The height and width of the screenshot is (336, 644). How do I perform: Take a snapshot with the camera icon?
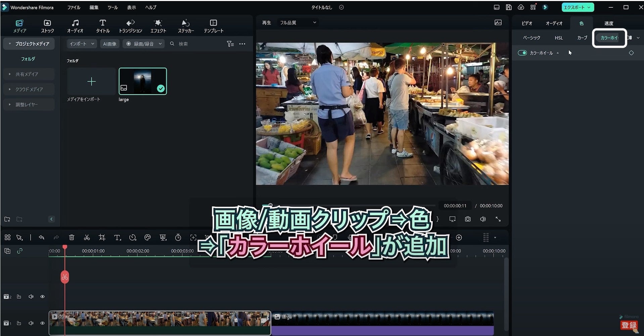[467, 219]
